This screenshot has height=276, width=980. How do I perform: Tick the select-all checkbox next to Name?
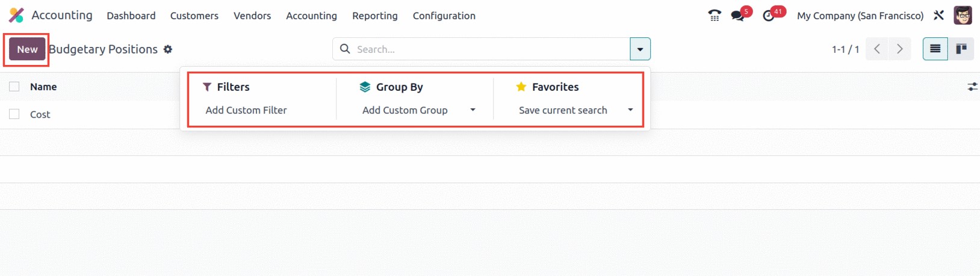tap(14, 87)
